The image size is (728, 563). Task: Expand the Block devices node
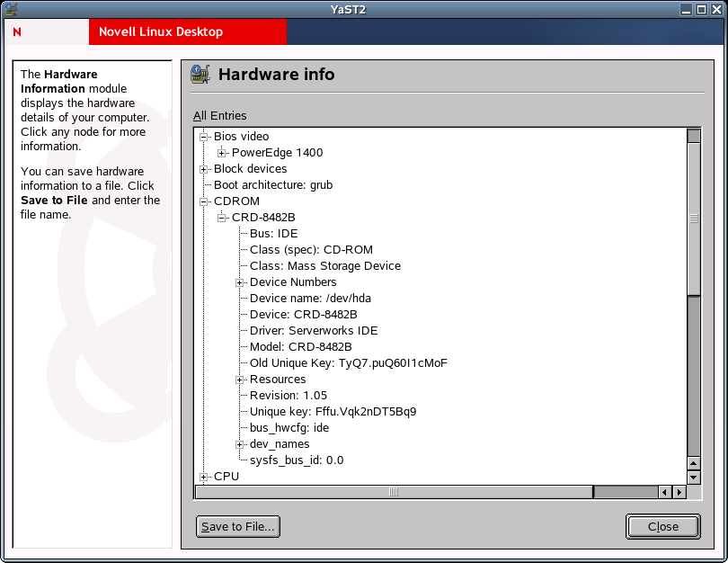click(x=203, y=170)
